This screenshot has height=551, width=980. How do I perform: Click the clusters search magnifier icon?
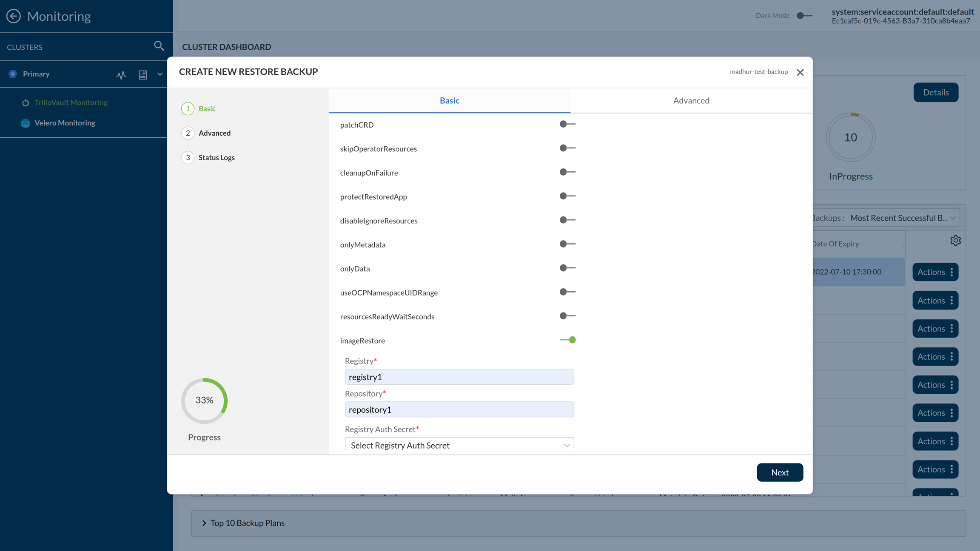(x=159, y=46)
